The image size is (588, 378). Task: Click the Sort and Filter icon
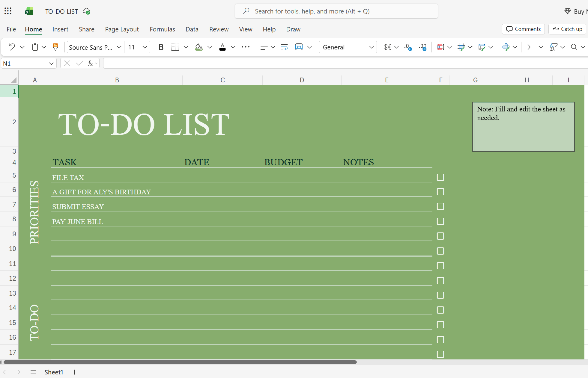tap(554, 47)
